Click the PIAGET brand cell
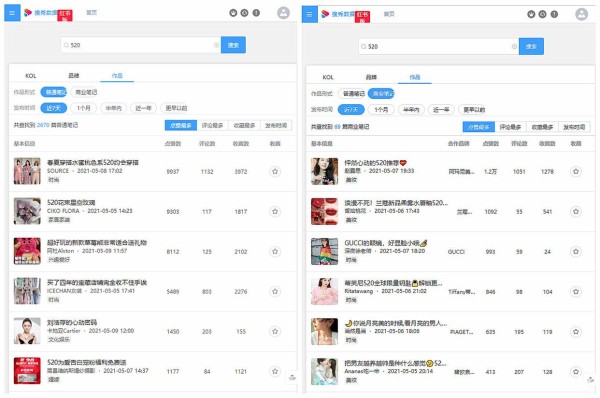Viewport: 600px width, 398px height. [x=461, y=332]
